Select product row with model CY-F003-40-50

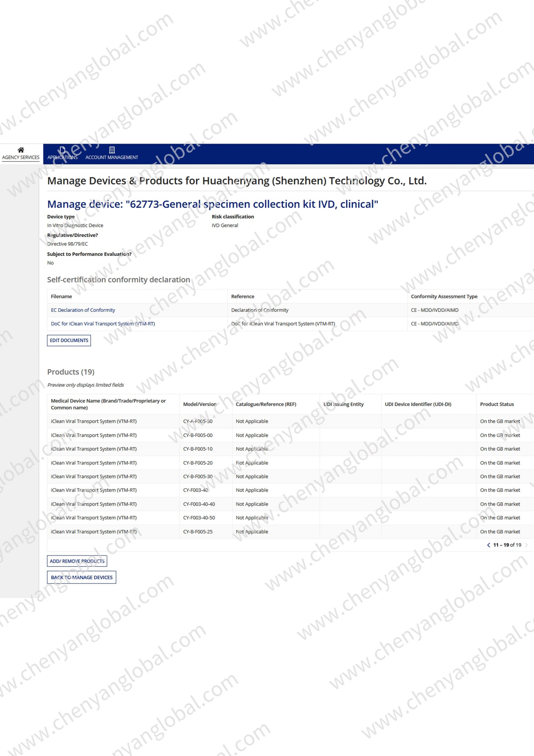[199, 518]
